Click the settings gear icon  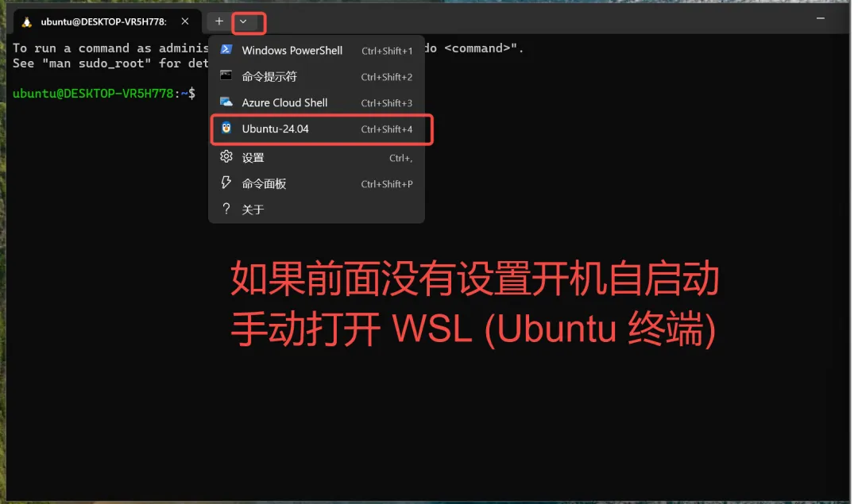226,157
